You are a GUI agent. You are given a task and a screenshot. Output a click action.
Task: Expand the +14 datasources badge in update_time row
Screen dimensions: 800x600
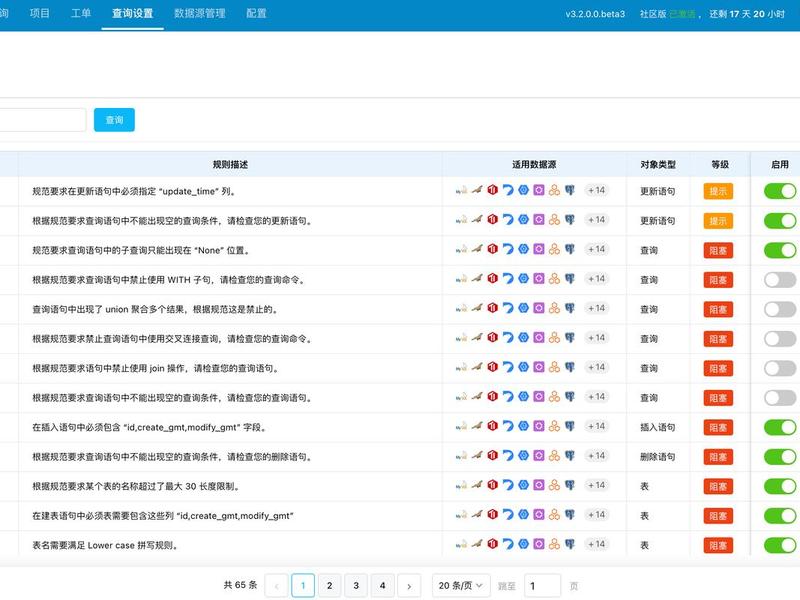click(x=596, y=190)
